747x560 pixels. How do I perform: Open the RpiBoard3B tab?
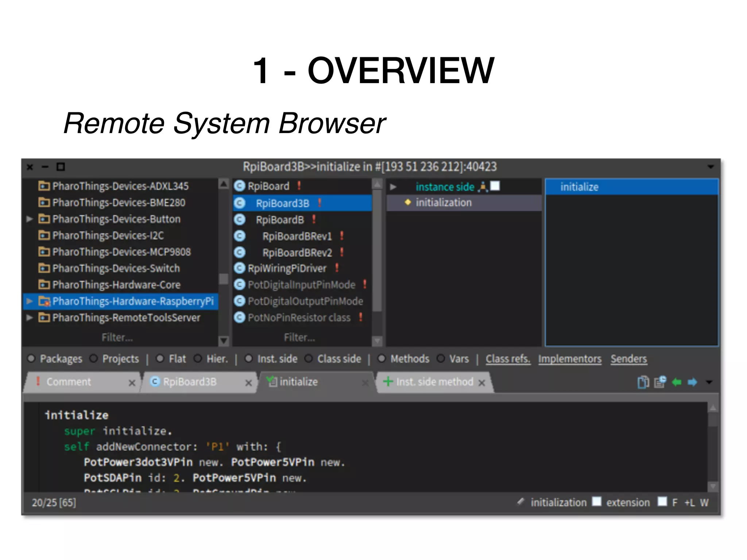(x=198, y=382)
